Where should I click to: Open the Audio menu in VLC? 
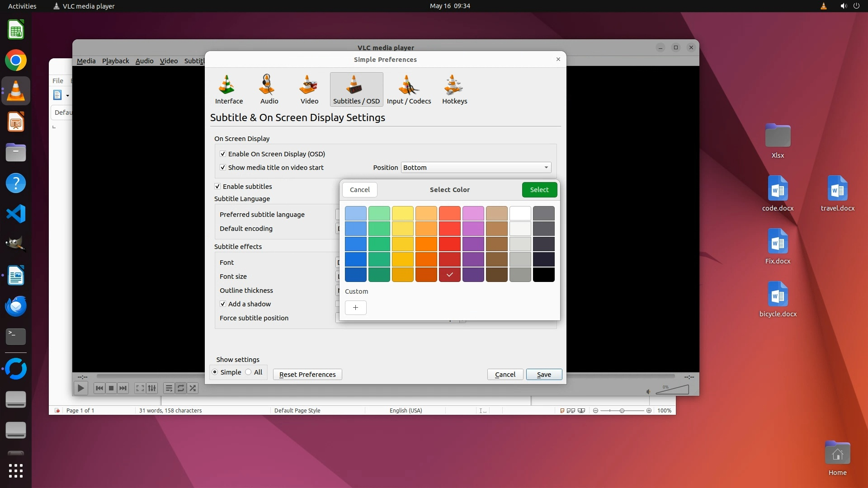(x=144, y=61)
